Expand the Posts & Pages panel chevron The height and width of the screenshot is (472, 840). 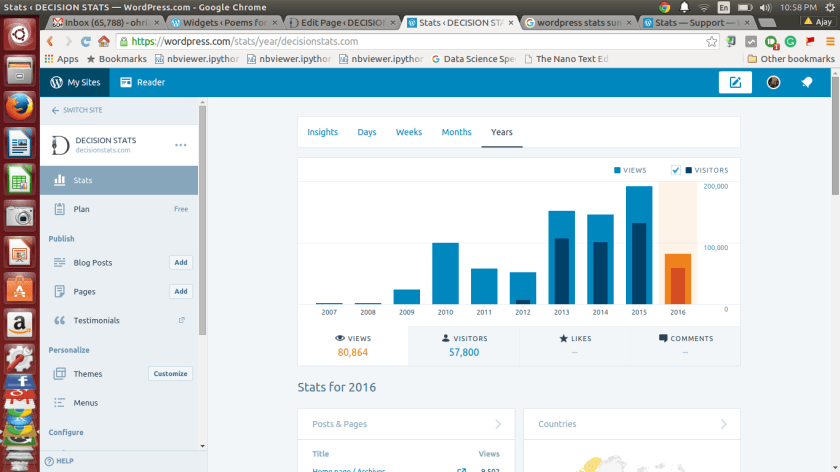pyautogui.click(x=498, y=424)
